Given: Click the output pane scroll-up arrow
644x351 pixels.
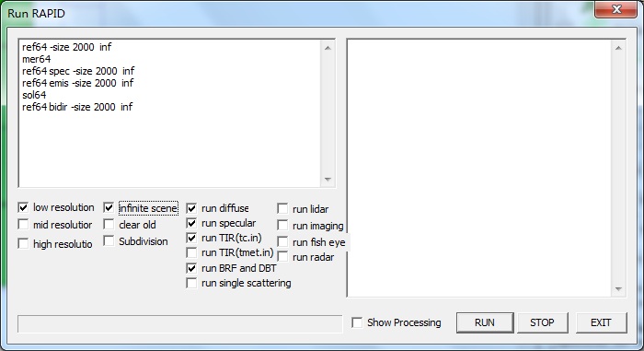Looking at the screenshot, I should point(618,48).
